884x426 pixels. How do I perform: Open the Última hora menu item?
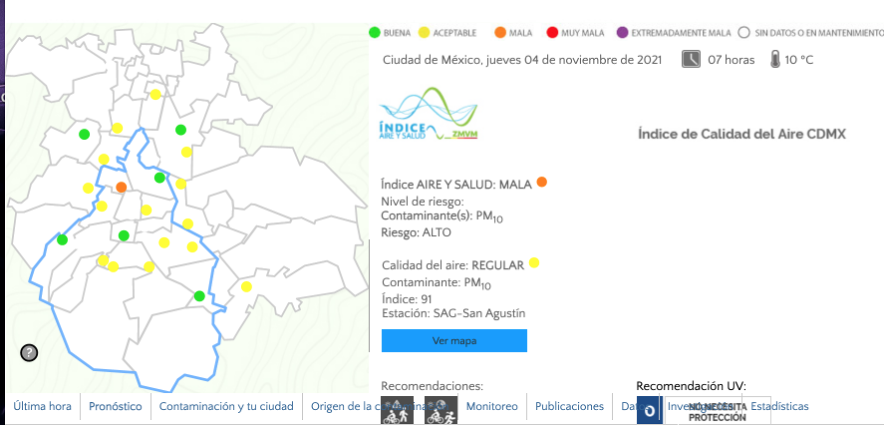43,406
